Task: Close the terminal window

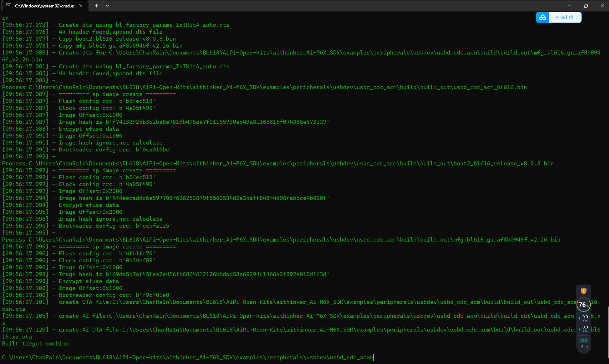Action: coord(602,6)
